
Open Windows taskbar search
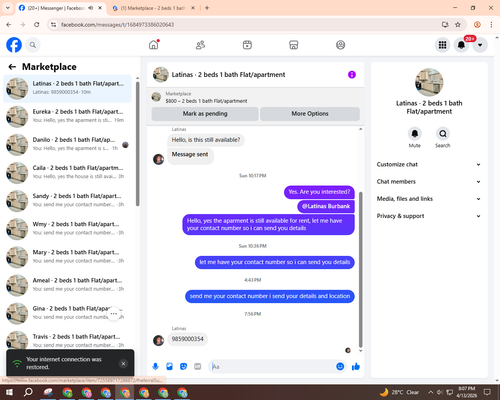tap(28, 392)
